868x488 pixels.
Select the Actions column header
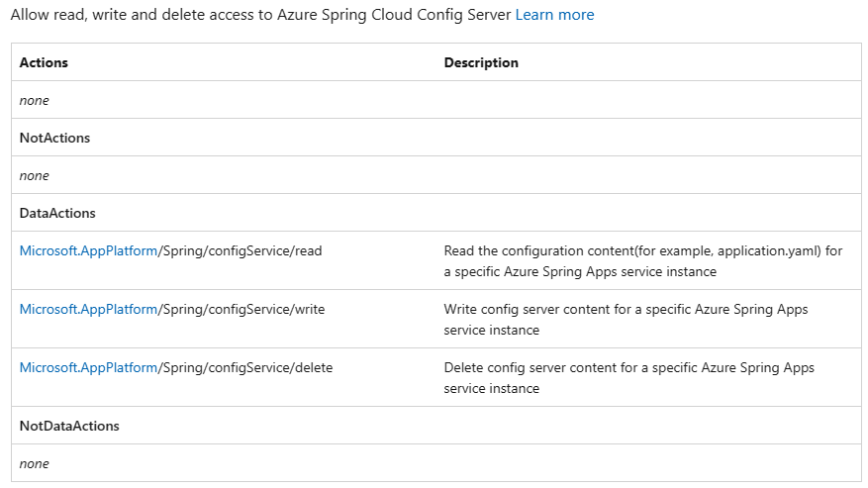tap(44, 62)
